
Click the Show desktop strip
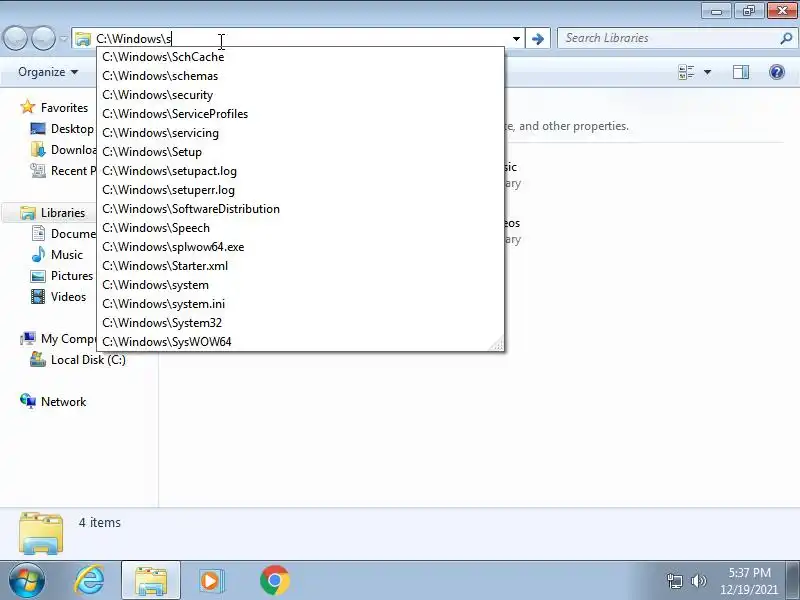tap(793, 581)
